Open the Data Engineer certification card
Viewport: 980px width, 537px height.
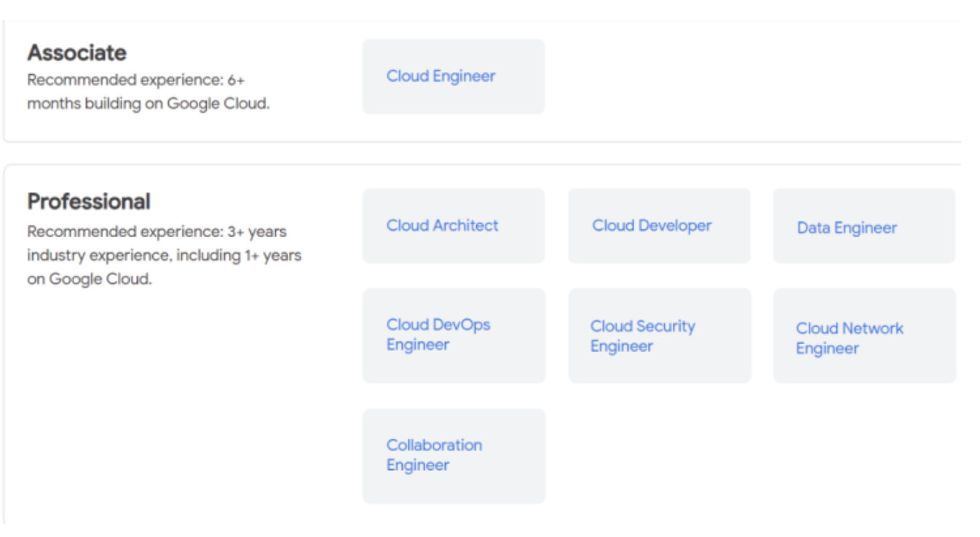(864, 226)
